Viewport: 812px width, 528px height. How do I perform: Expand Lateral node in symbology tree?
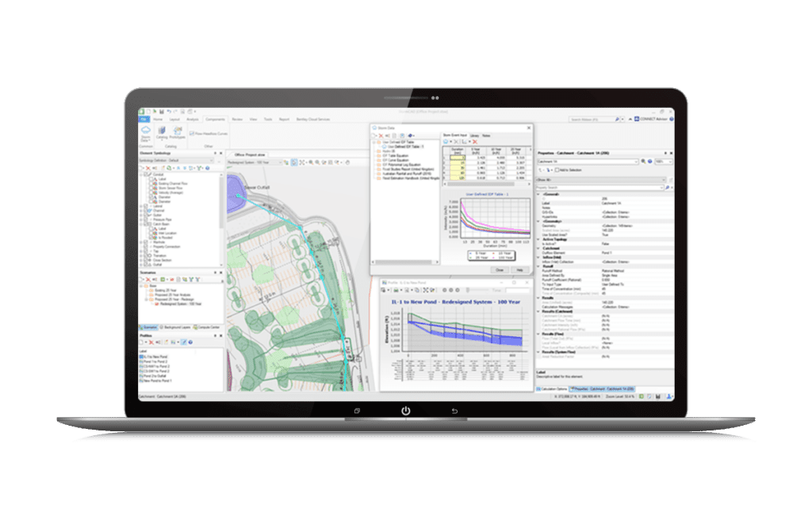pyautogui.click(x=141, y=206)
